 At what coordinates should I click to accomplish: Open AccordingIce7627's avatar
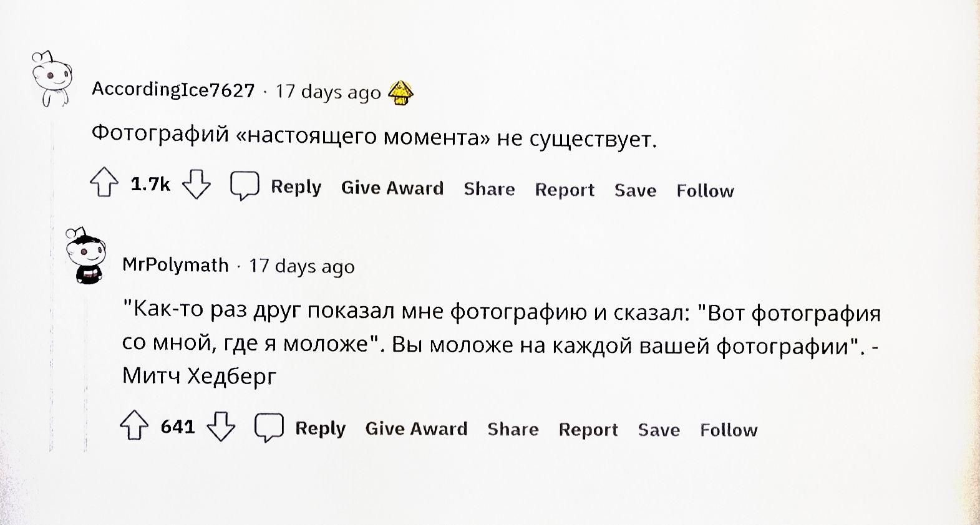pyautogui.click(x=53, y=78)
